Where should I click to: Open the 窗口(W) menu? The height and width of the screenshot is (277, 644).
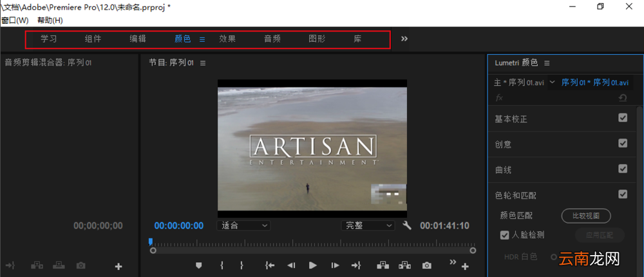pos(14,20)
